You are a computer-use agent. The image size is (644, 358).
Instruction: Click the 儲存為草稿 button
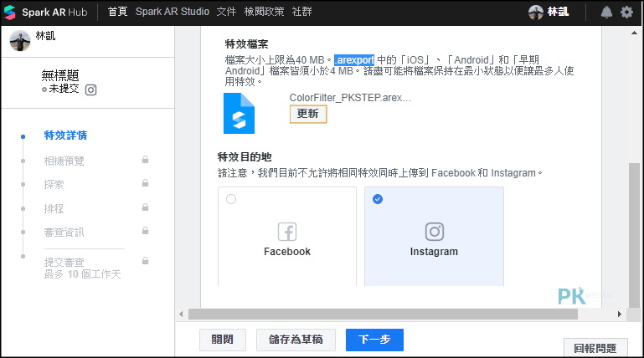(x=296, y=340)
